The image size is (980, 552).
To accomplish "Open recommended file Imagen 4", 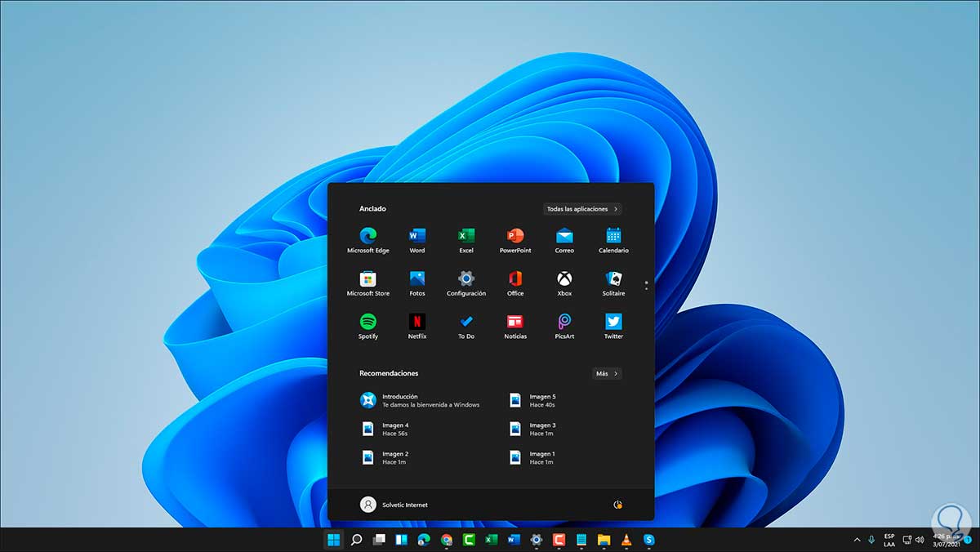I will coord(385,429).
